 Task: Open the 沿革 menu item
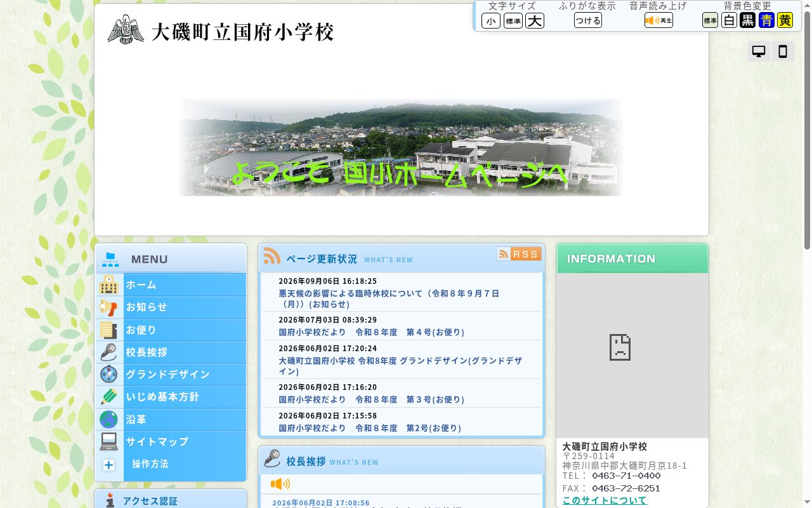pos(171,420)
